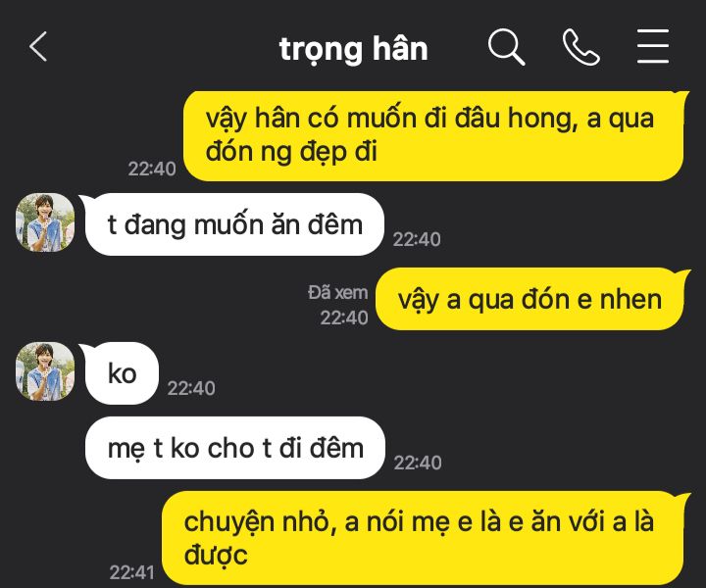The image size is (706, 588).
Task: Tap the avatar beside "t đang muốn ăn đêm"
Action: click(45, 222)
